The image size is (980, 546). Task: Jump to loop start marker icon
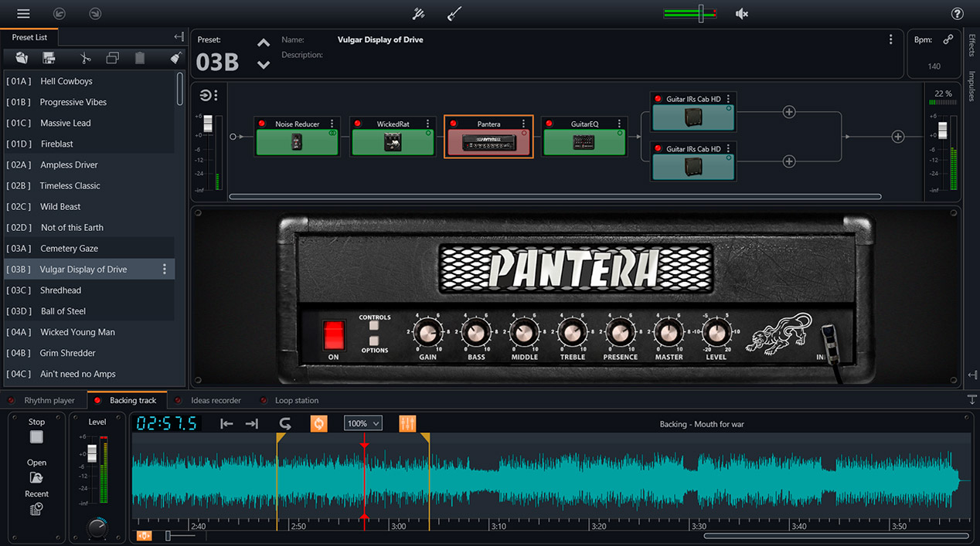pos(226,423)
